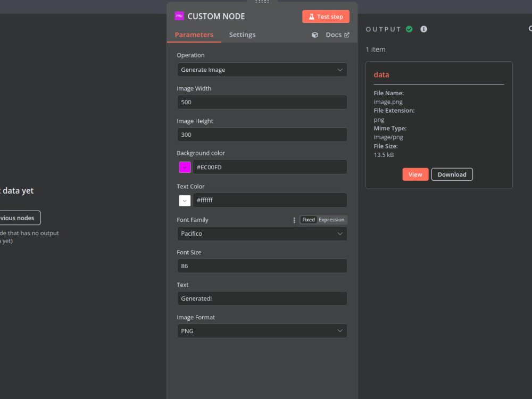The width and height of the screenshot is (532, 399).
Task: Open the Font Family options three-dot menu
Action: (294, 220)
